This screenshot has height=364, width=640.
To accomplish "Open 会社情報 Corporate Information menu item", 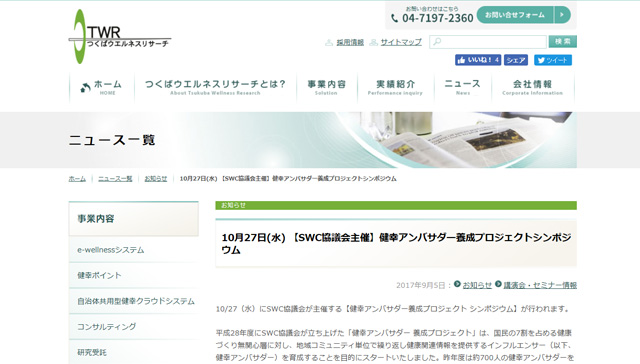I will pyautogui.click(x=533, y=87).
